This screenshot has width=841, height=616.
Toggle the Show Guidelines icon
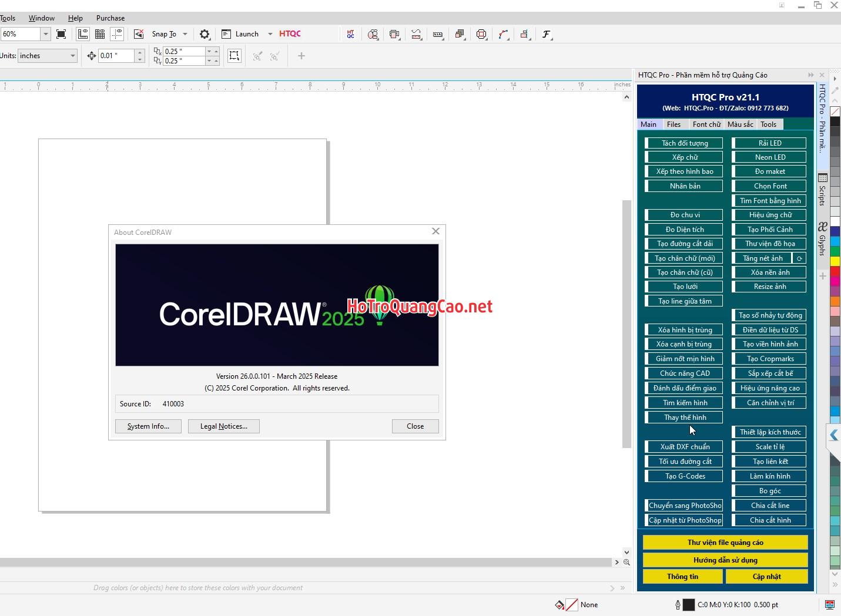point(117,34)
